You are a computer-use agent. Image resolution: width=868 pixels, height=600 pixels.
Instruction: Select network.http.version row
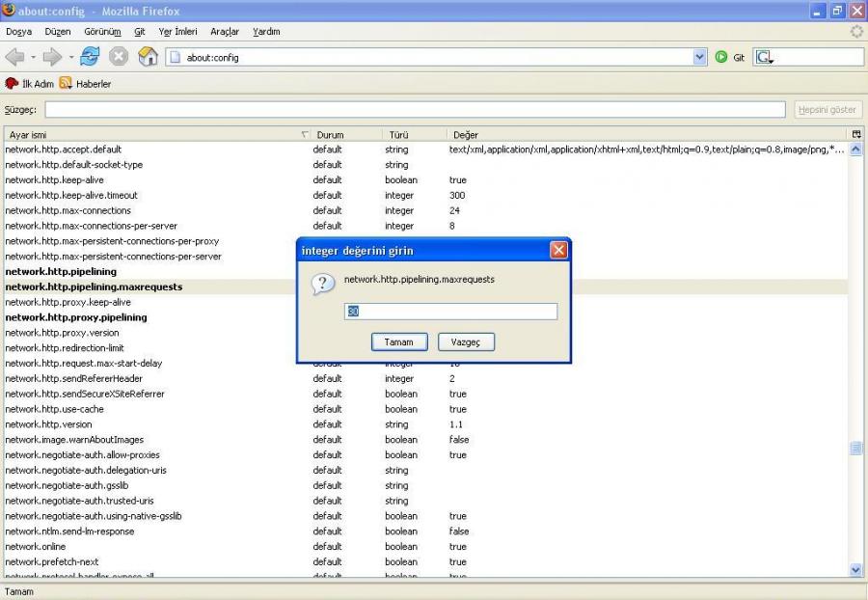425,424
